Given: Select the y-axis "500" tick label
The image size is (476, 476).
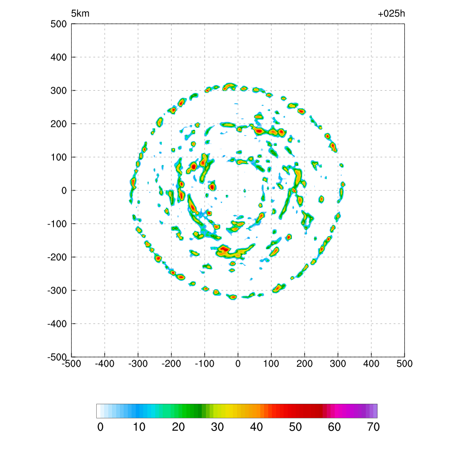Looking at the screenshot, I should (59, 24).
